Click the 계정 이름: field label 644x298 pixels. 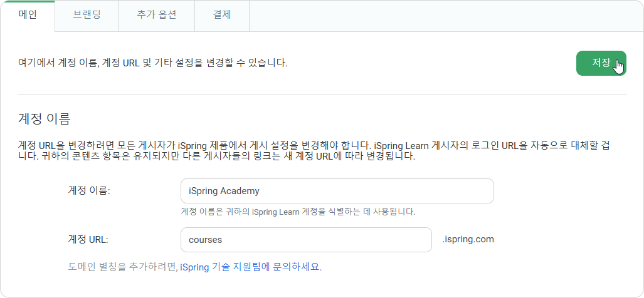[89, 191]
